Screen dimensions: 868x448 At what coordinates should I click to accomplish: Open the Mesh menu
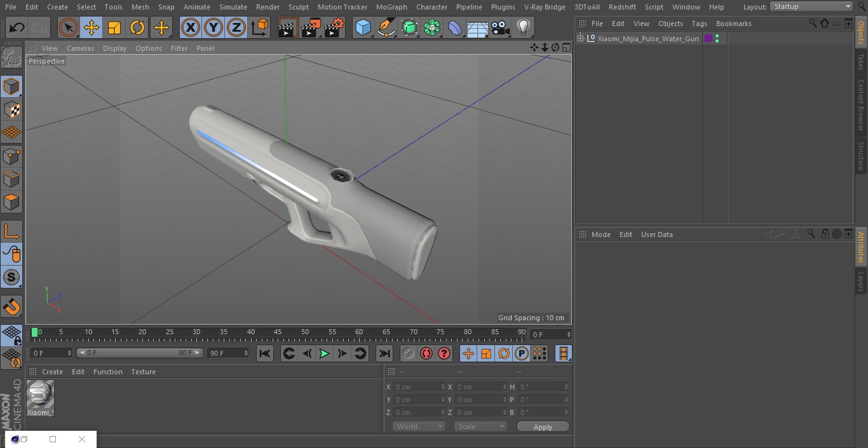[x=140, y=7]
